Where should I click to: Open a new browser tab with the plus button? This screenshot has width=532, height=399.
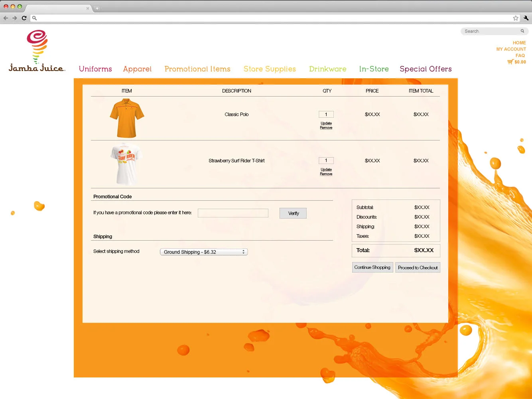click(97, 8)
